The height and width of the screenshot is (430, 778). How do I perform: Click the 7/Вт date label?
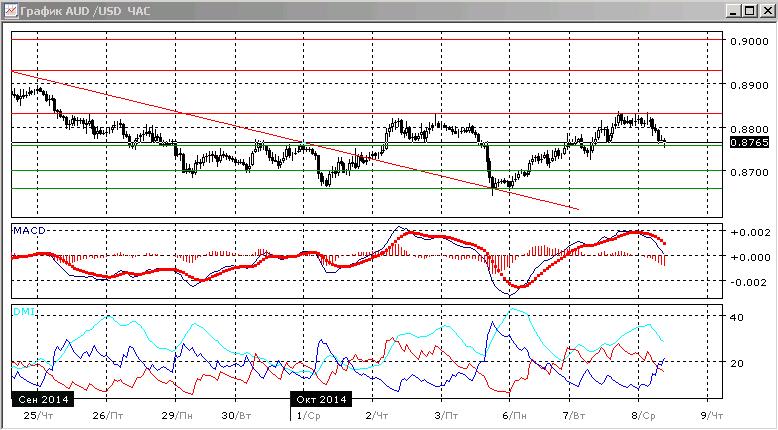574,415
